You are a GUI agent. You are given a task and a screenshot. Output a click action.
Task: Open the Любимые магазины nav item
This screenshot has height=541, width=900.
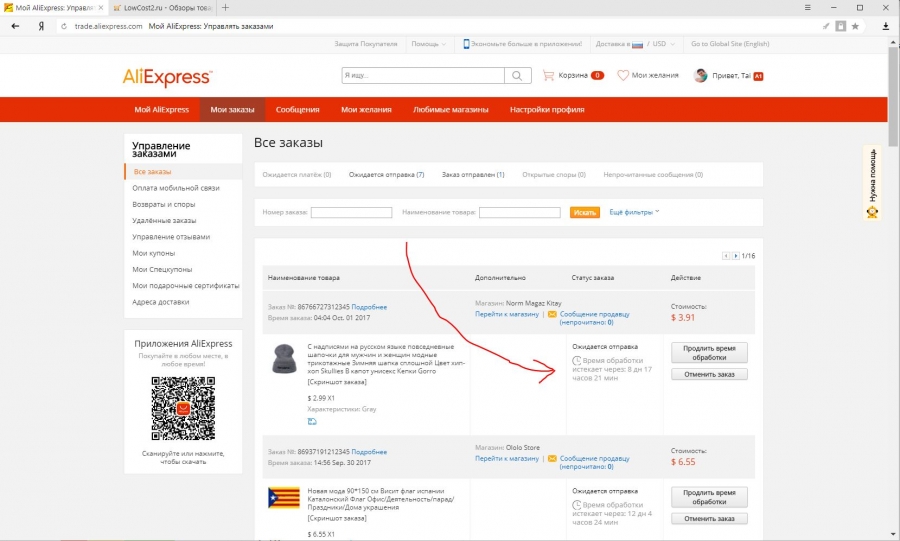click(x=451, y=110)
